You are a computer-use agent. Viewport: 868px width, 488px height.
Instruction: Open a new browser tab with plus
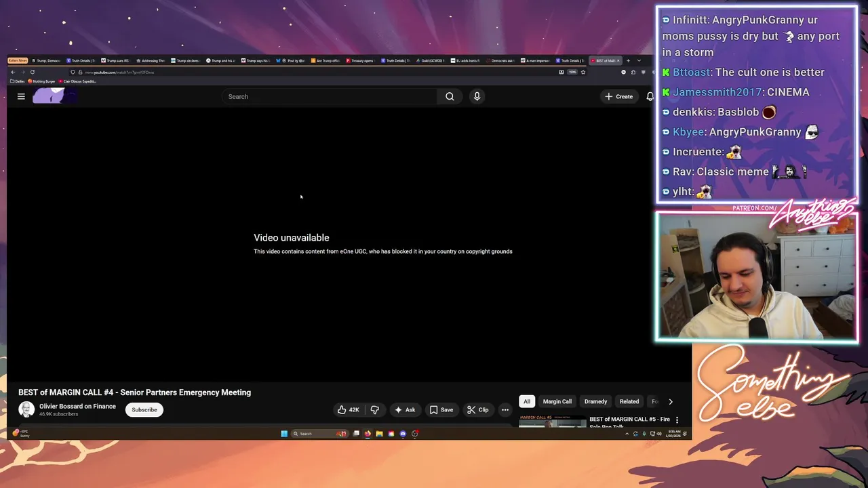click(x=628, y=60)
